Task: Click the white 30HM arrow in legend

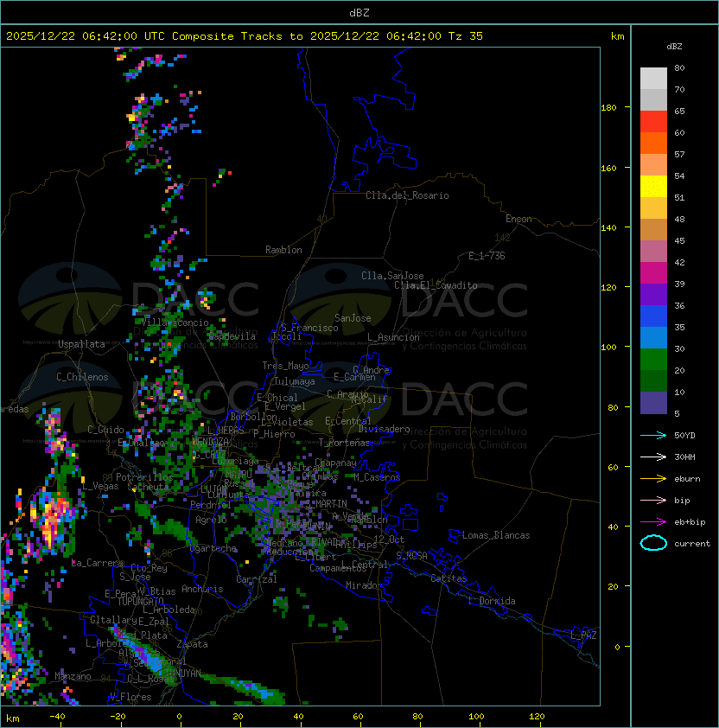Action: tap(653, 457)
